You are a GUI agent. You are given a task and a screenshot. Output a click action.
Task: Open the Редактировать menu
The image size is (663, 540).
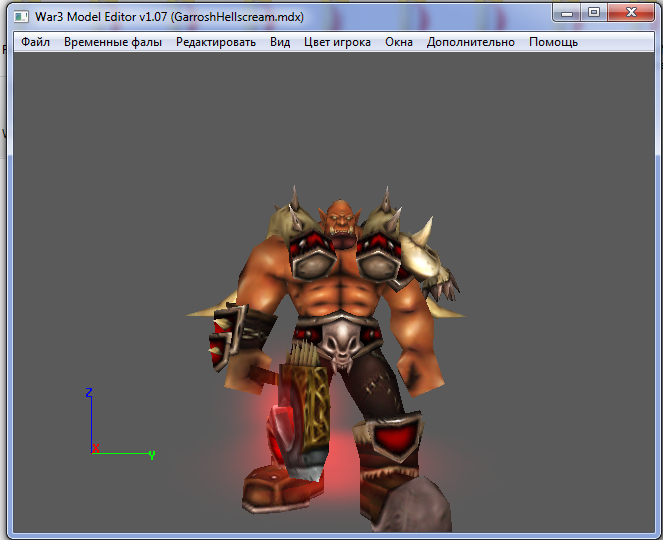(x=216, y=42)
